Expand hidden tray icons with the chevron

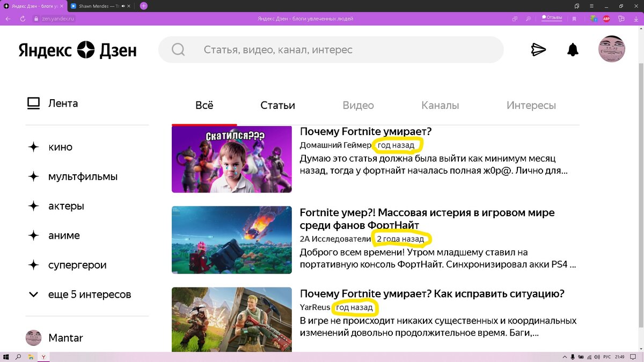564,357
